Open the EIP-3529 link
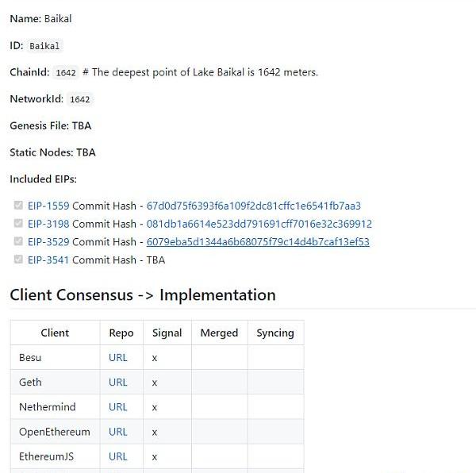 (x=48, y=242)
